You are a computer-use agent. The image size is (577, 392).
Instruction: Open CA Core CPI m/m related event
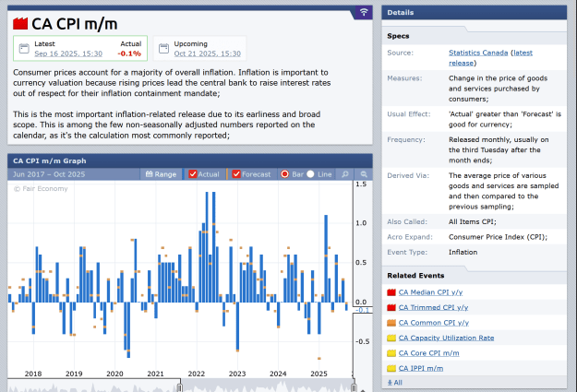click(x=428, y=353)
